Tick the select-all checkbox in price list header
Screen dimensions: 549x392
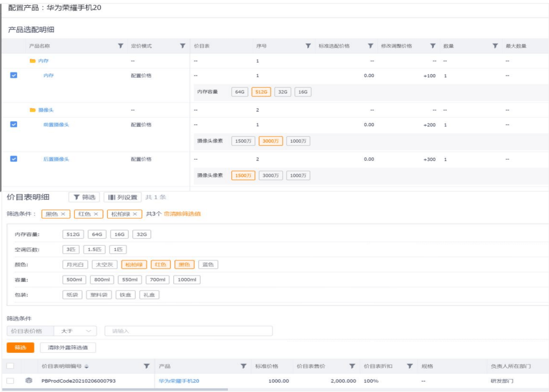[x=10, y=366]
